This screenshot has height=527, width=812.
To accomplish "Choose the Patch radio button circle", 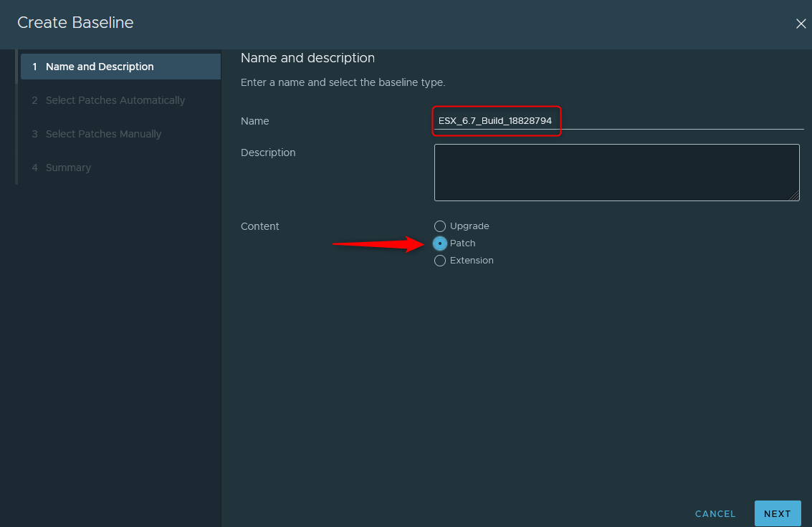I will (440, 243).
